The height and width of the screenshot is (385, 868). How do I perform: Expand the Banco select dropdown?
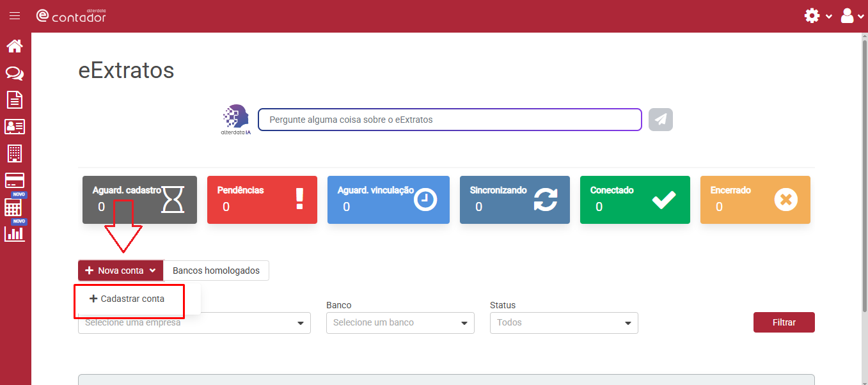tap(400, 323)
